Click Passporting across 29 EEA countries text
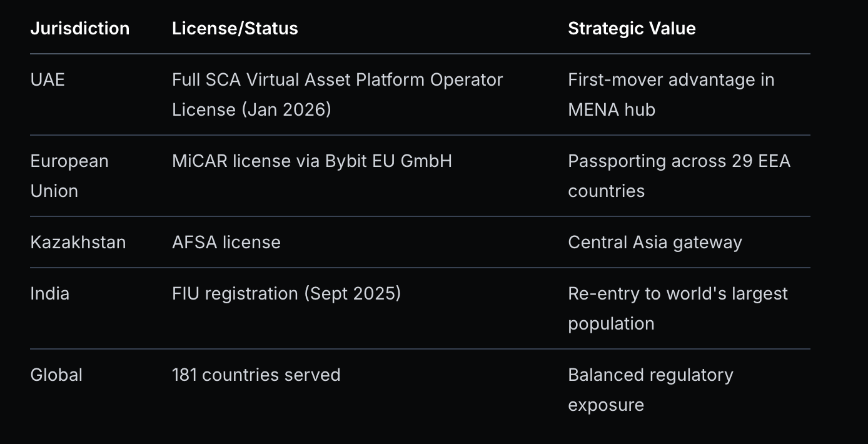868x444 pixels. tap(679, 176)
